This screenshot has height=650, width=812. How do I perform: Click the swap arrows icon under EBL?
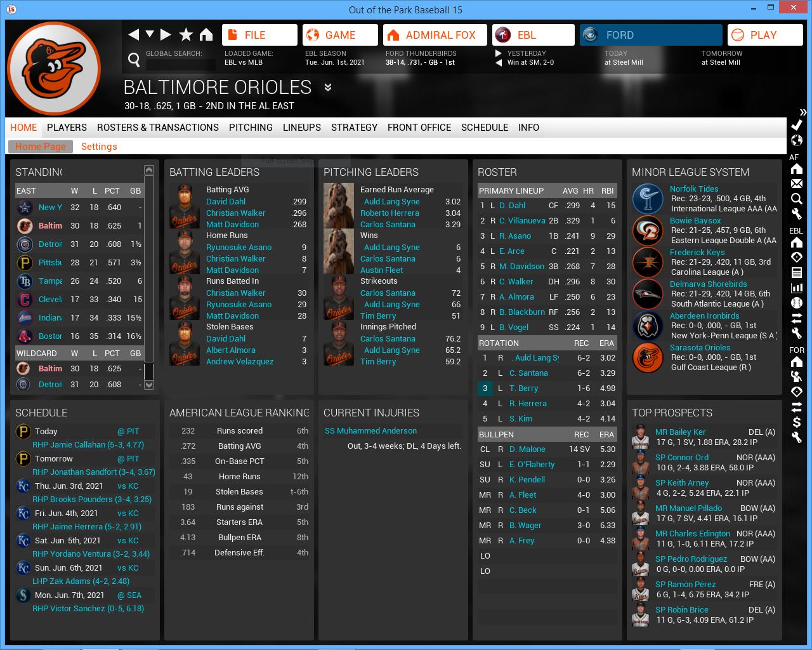[x=797, y=317]
